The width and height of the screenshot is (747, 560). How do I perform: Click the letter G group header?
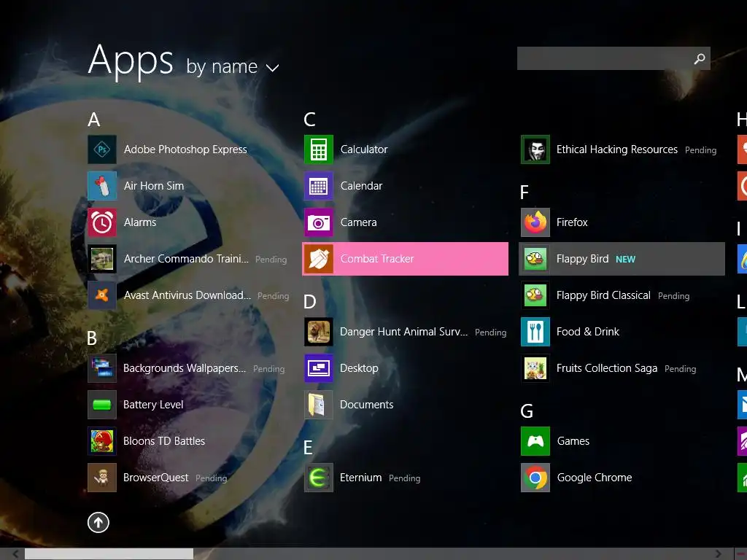[x=527, y=411]
